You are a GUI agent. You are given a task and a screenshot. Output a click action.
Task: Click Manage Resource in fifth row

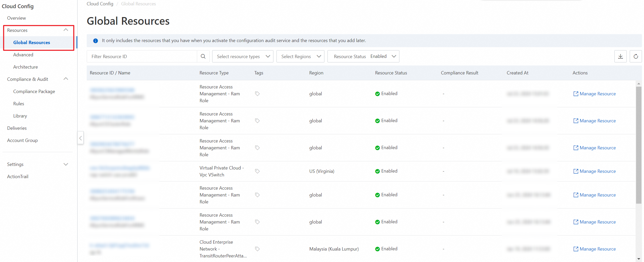tap(595, 195)
